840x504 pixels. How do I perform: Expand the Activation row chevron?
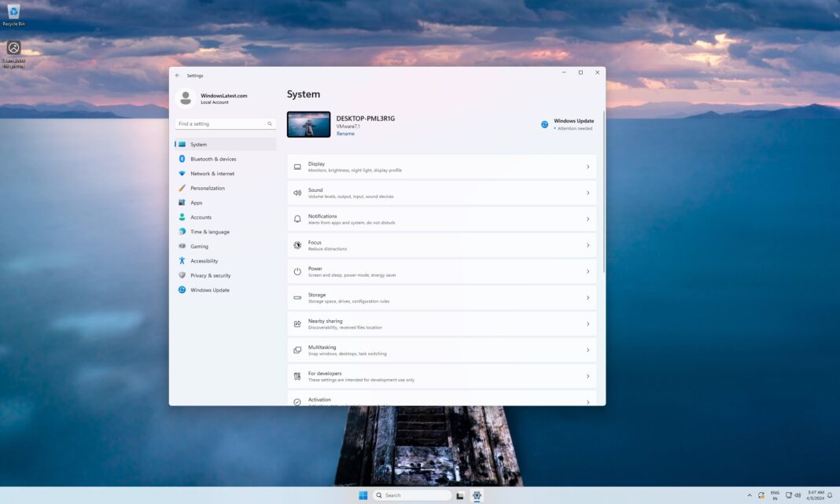click(588, 401)
